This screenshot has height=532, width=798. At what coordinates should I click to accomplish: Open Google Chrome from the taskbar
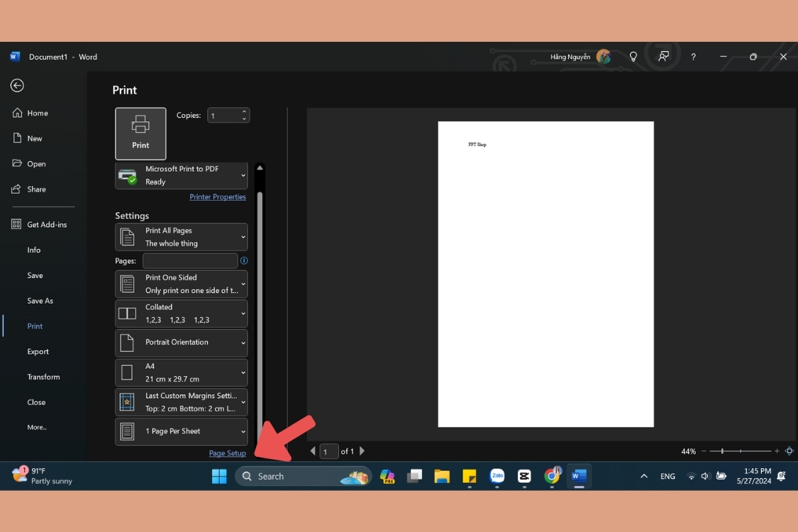[552, 477]
